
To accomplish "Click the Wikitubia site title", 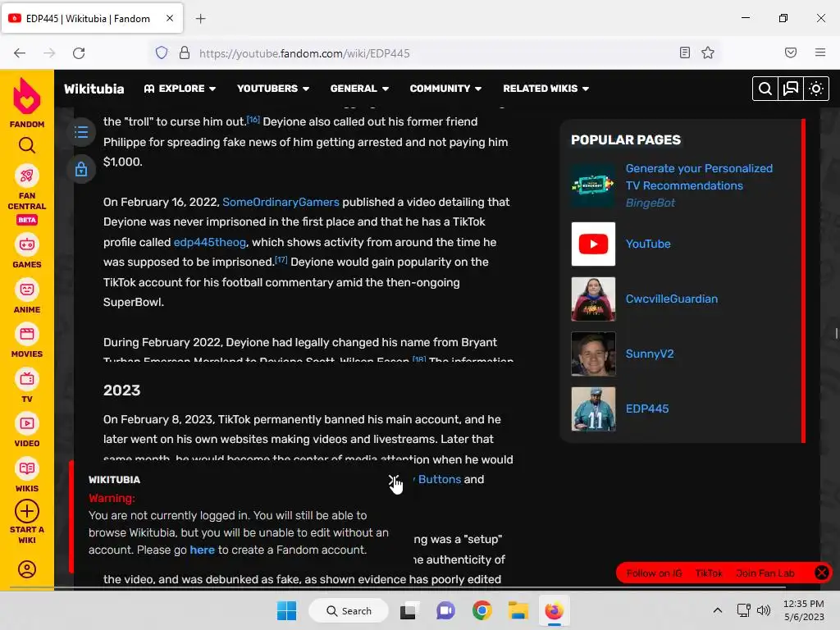I will click(x=94, y=89).
